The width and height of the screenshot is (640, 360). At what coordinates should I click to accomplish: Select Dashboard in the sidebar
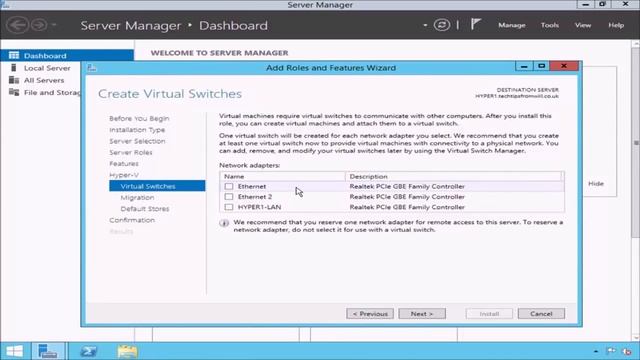[x=67, y=56]
